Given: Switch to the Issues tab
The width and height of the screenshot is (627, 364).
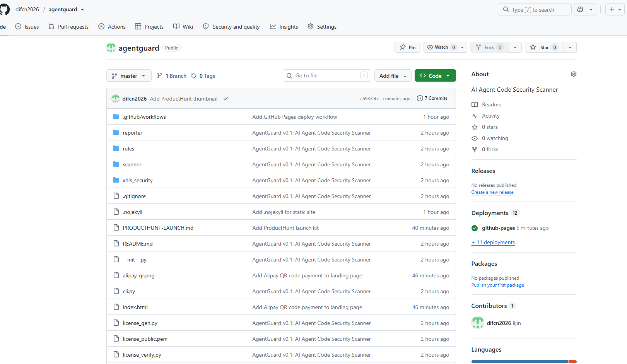Looking at the screenshot, I should (27, 27).
